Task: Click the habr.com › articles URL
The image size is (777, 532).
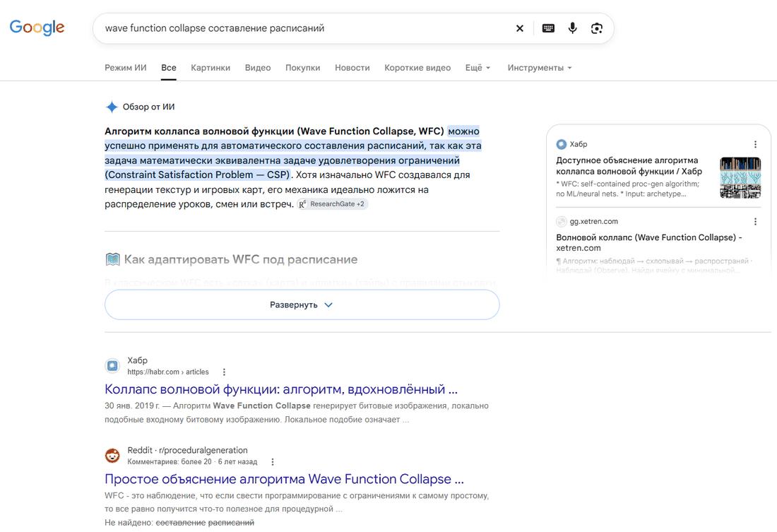Action: (x=168, y=372)
